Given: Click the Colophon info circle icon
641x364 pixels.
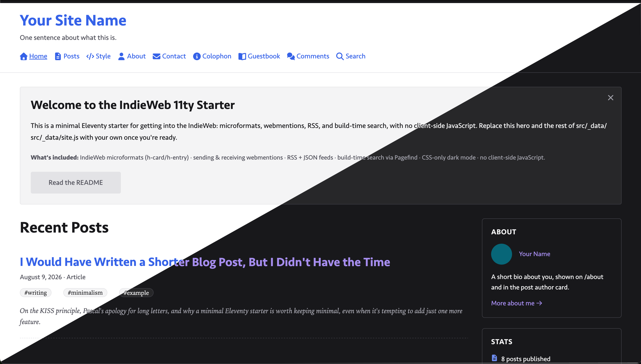Looking at the screenshot, I should point(197,56).
